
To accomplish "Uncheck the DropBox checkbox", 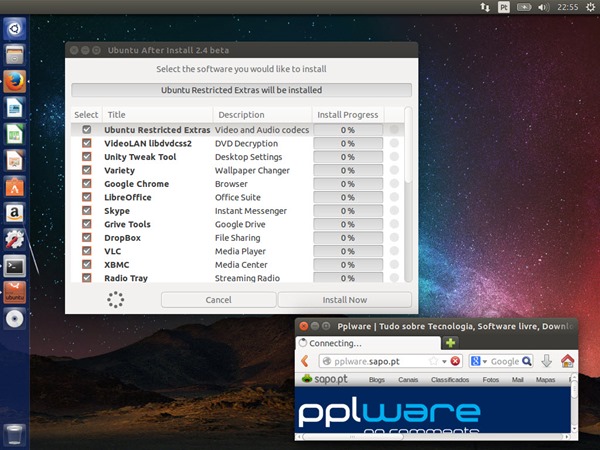I will pos(87,237).
